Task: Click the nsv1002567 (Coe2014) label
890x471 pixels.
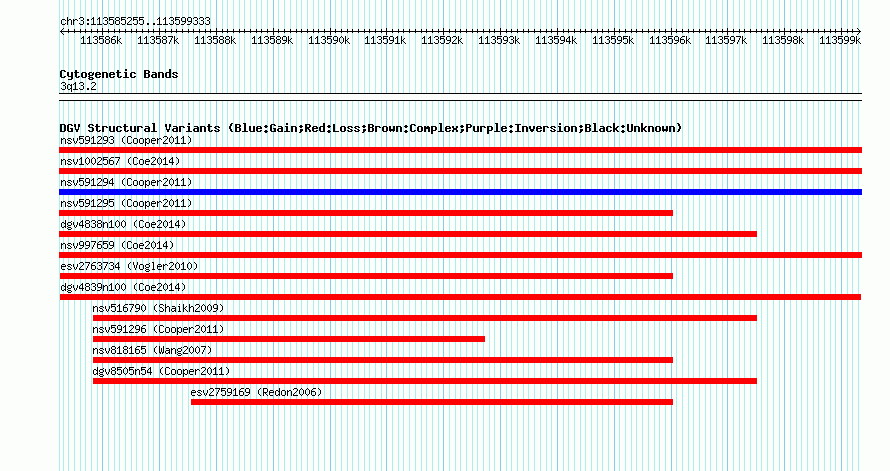Action: tap(120, 161)
